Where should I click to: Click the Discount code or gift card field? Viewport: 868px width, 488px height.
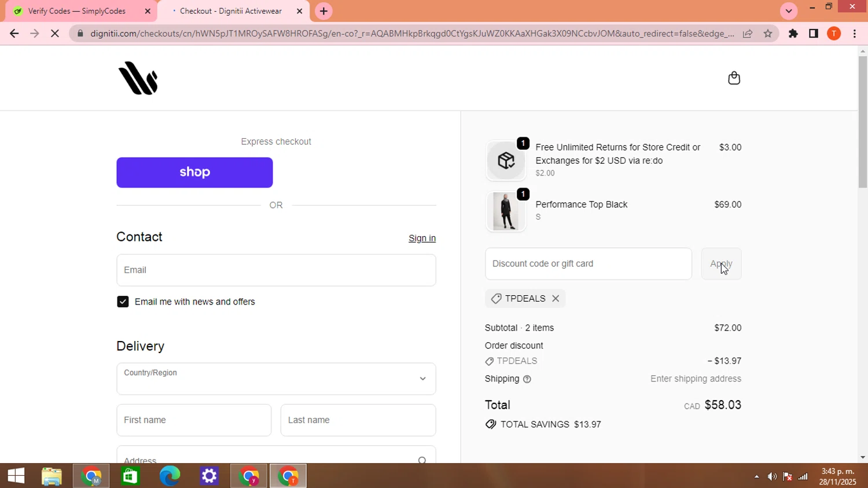(589, 264)
